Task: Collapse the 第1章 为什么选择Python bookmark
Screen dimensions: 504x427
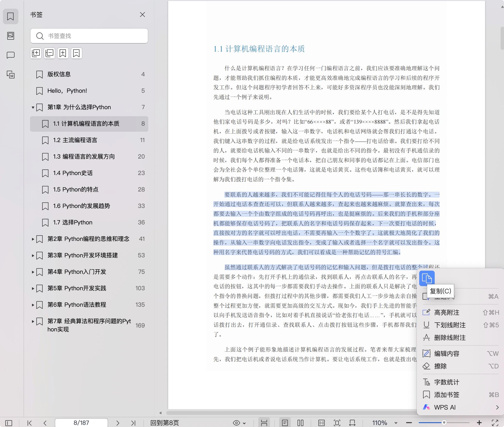Action: pyautogui.click(x=33, y=107)
